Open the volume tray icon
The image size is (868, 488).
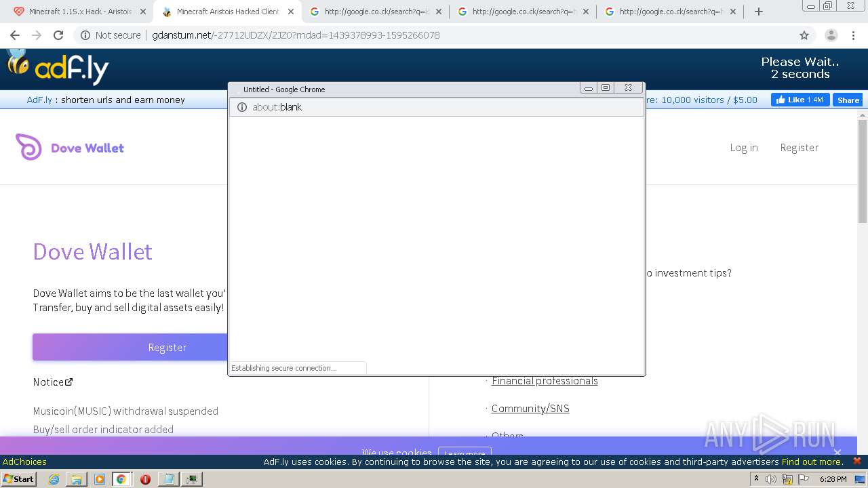pos(771,479)
